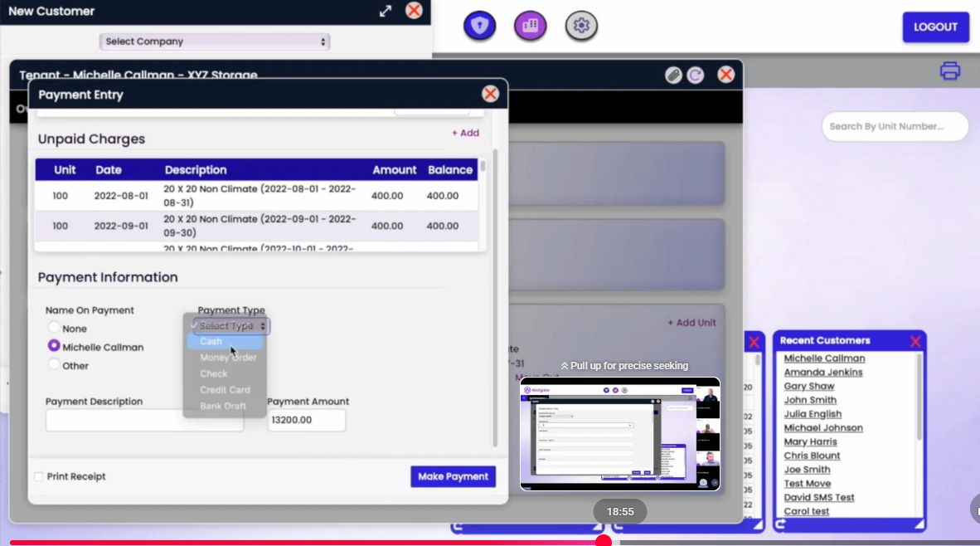The width and height of the screenshot is (980, 546).
Task: Choose Check payment type
Action: (214, 374)
